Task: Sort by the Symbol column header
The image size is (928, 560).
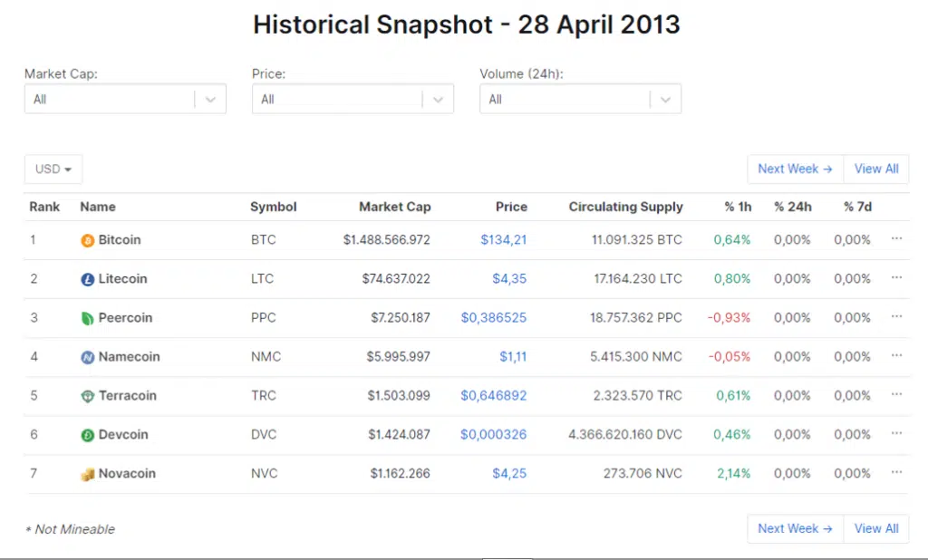Action: click(274, 207)
